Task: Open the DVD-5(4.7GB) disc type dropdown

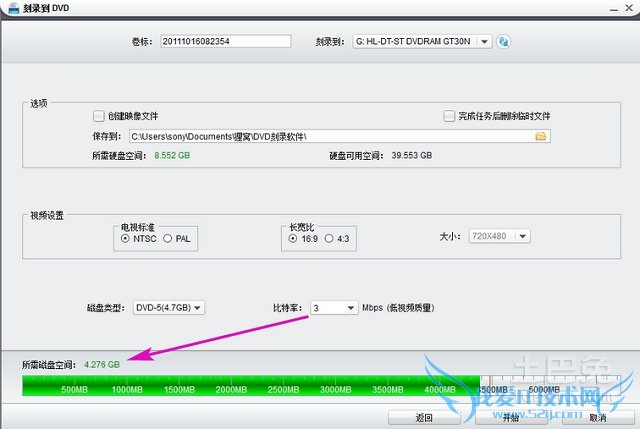Action: pyautogui.click(x=169, y=308)
